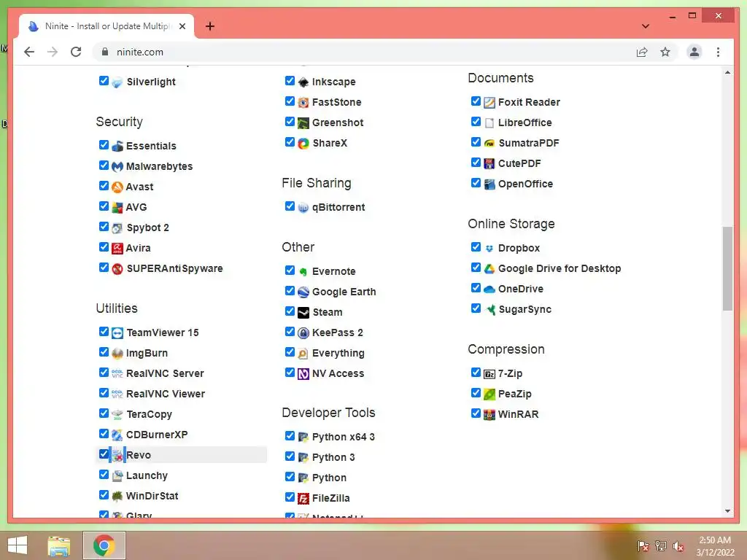Click the TeamViewer 15 icon
747x560 pixels.
117,332
